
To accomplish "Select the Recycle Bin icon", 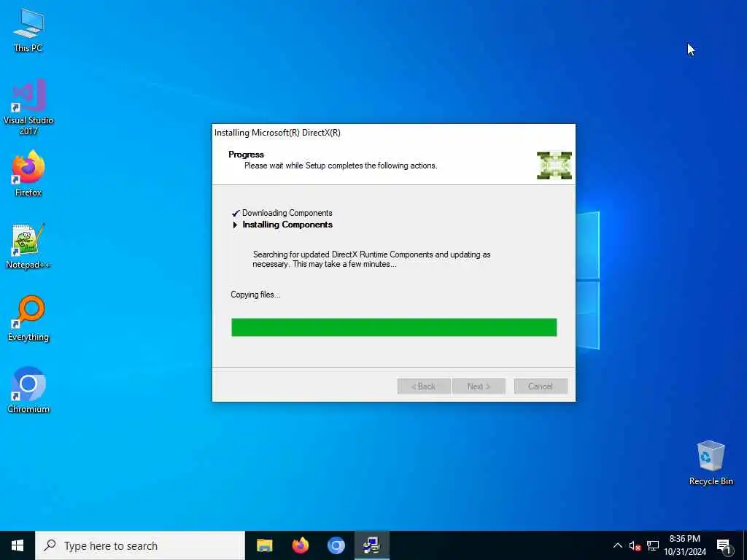I will [x=711, y=462].
